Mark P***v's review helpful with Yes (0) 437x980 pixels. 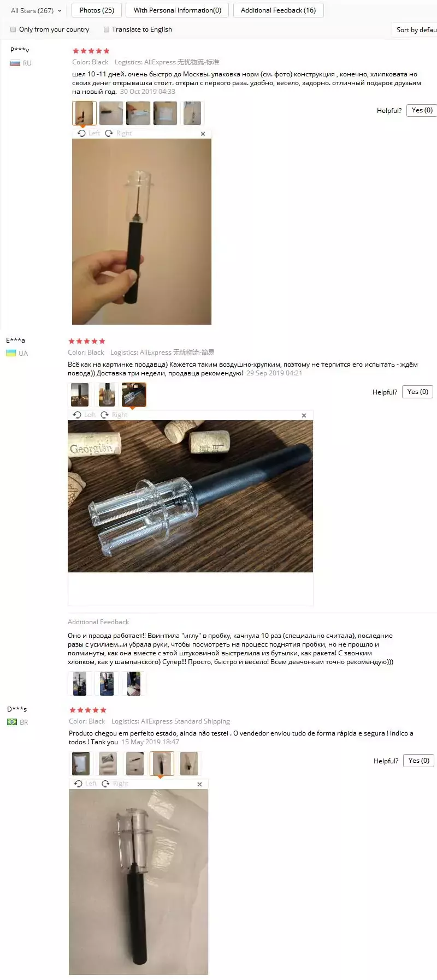[422, 110]
